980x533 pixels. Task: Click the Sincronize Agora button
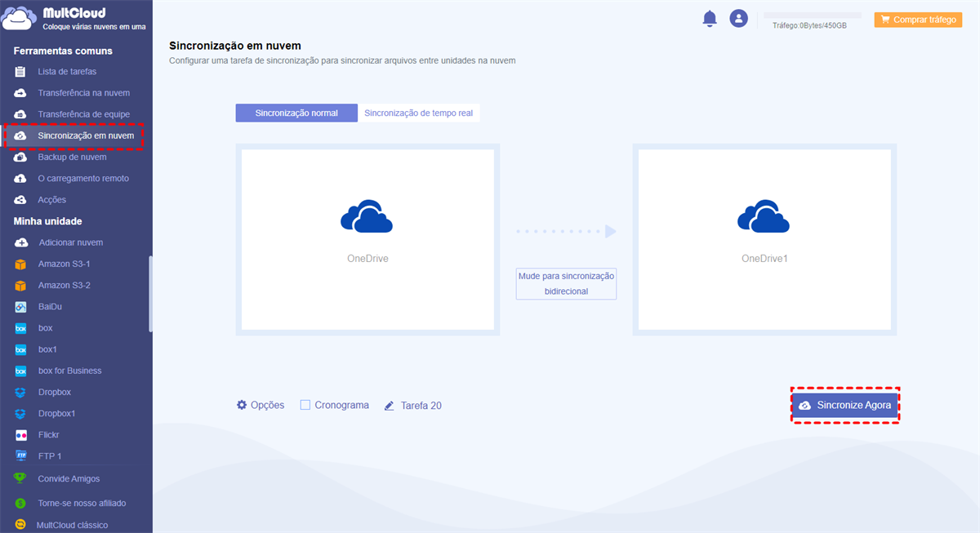845,405
